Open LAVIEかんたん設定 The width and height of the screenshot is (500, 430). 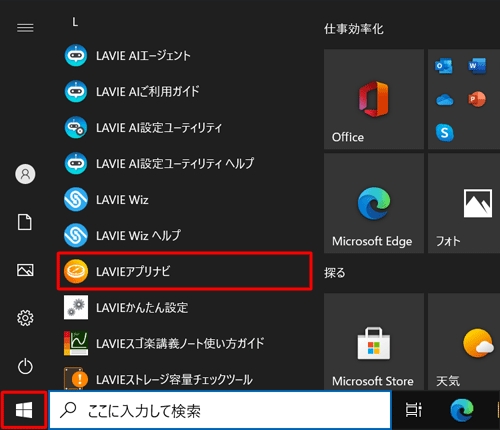tap(184, 307)
